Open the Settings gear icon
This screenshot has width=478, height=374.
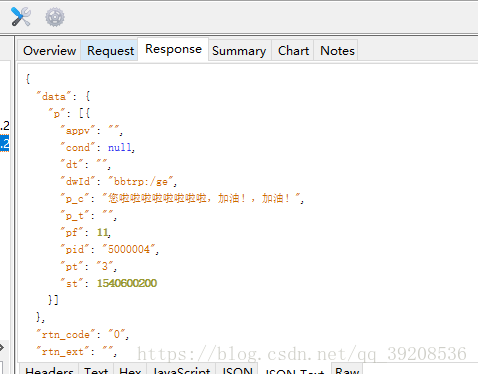click(x=55, y=17)
